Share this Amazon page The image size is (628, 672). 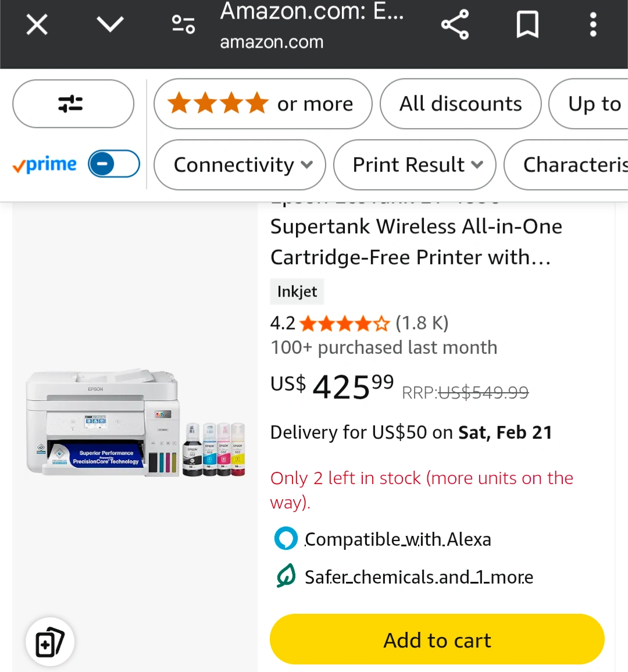[455, 24]
